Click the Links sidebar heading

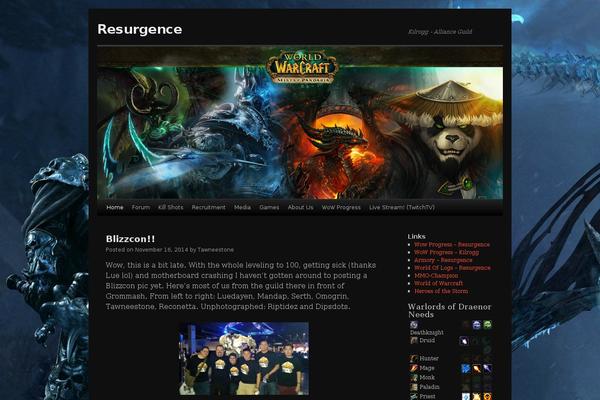click(x=416, y=236)
